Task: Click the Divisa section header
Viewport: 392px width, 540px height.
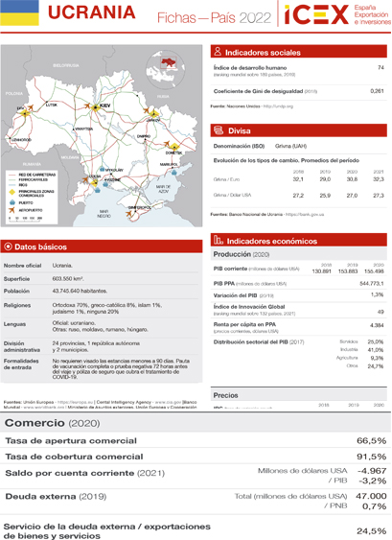Action: 299,130
